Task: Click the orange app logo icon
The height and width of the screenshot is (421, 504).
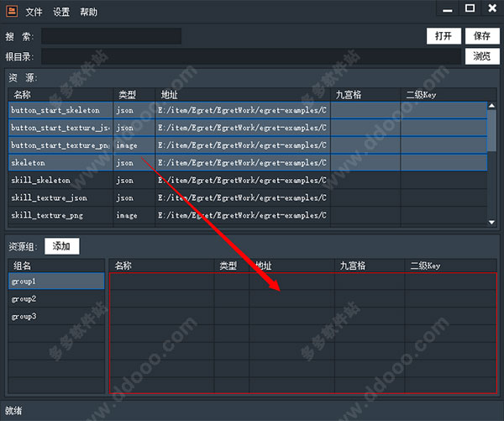Action: coord(12,11)
